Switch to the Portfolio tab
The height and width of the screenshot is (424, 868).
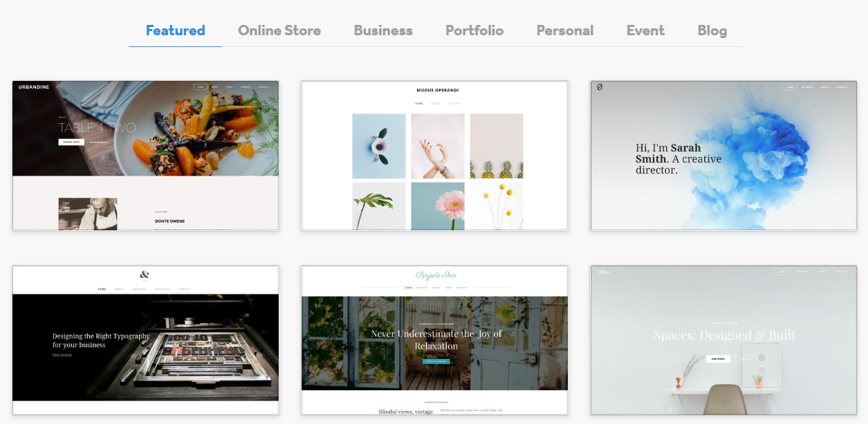[x=474, y=30]
